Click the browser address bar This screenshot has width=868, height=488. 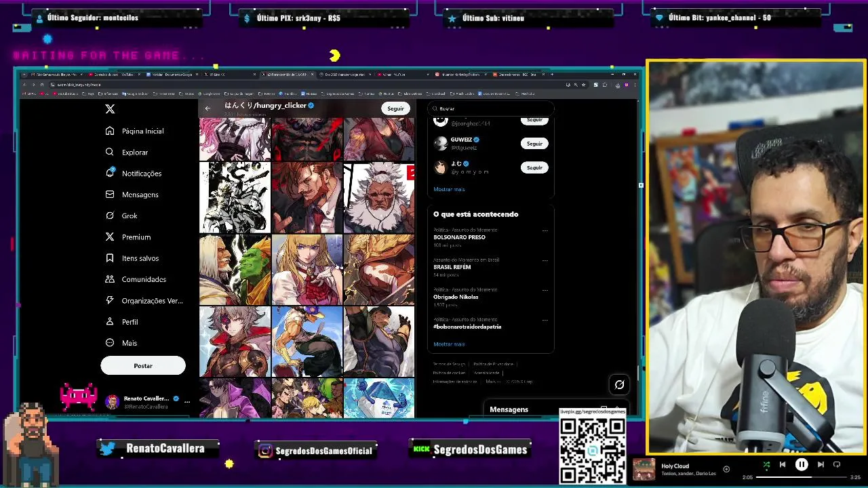pos(305,85)
